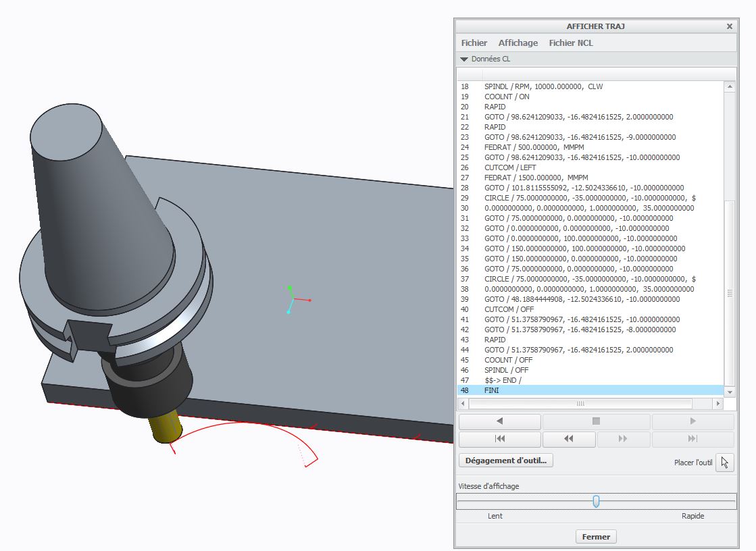
Task: Open the Affichage menu
Action: [x=518, y=43]
